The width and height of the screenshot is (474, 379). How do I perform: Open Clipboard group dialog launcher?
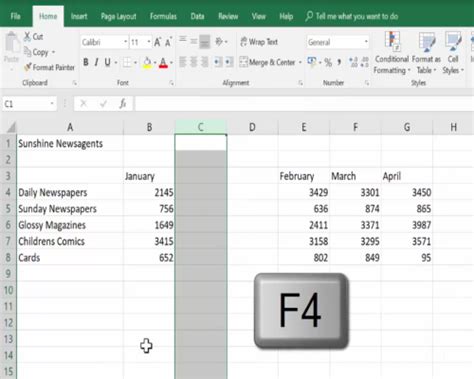click(75, 83)
